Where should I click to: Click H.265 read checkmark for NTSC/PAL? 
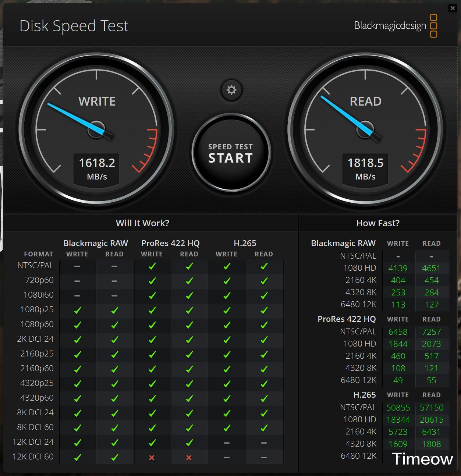coord(264,266)
